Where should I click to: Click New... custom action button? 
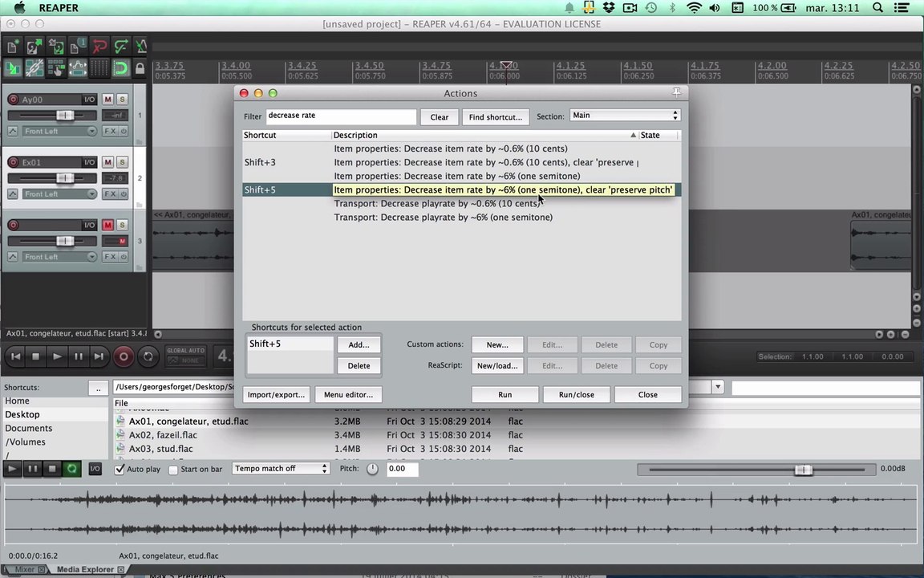point(497,344)
